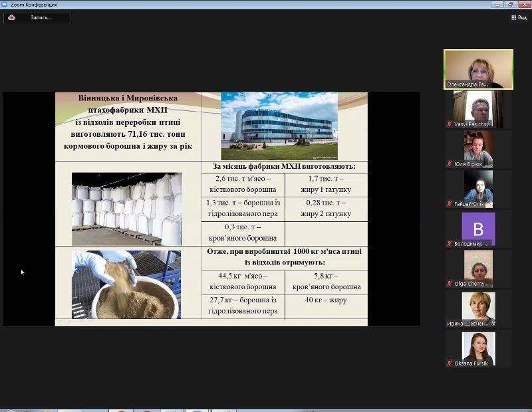This screenshot has width=532, height=412.
Task: Click muted mic icon beside Oksana Fursik
Action: pyautogui.click(x=450, y=363)
